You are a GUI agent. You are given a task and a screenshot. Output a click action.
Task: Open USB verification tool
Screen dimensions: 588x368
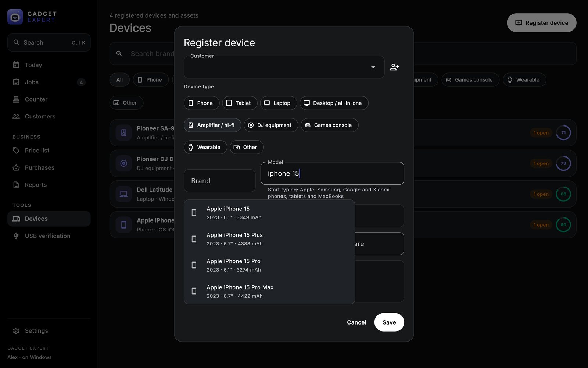click(x=49, y=236)
